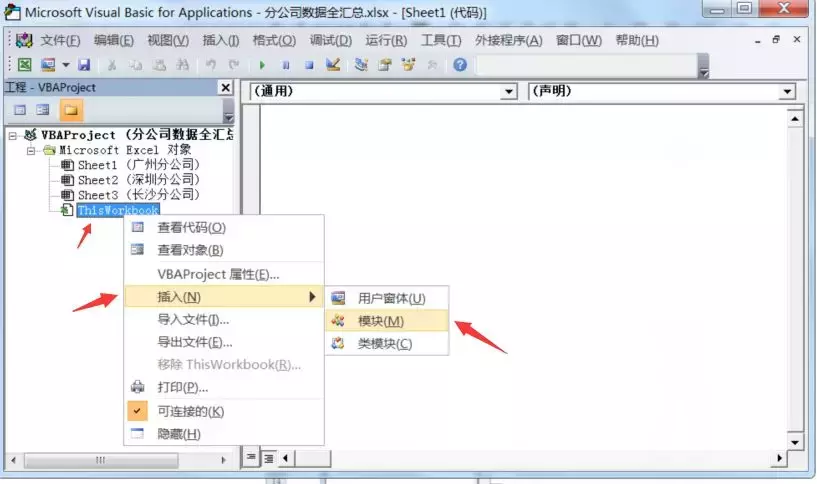The image size is (817, 484).
Task: Open the 调试(D) menu
Action: [330, 40]
